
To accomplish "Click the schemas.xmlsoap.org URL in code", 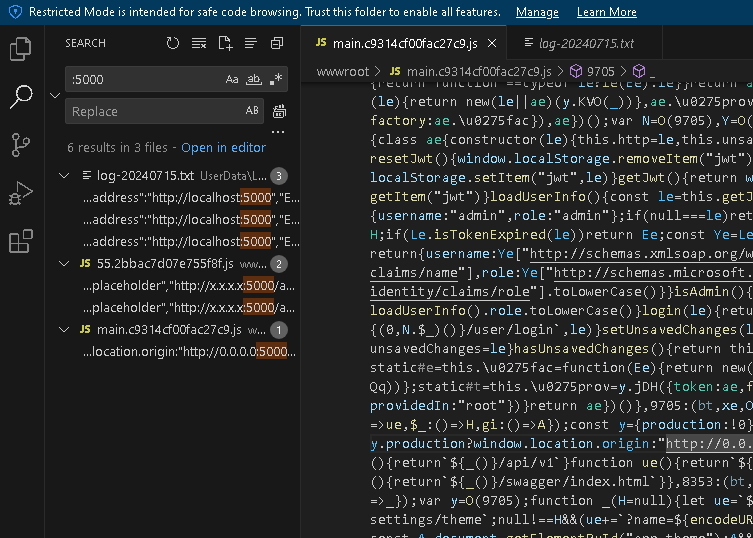I will pyautogui.click(x=641, y=254).
